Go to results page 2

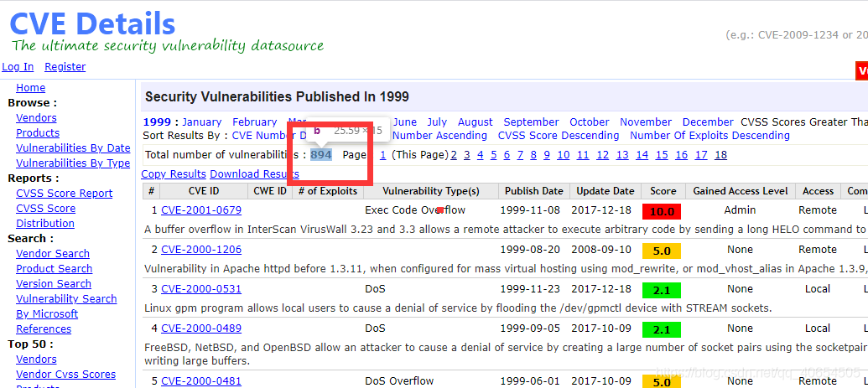tap(454, 155)
